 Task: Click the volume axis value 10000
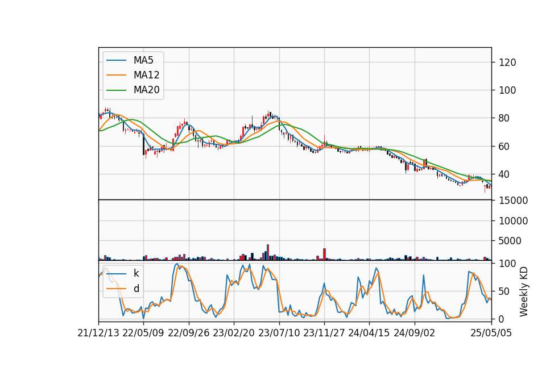tap(513, 221)
